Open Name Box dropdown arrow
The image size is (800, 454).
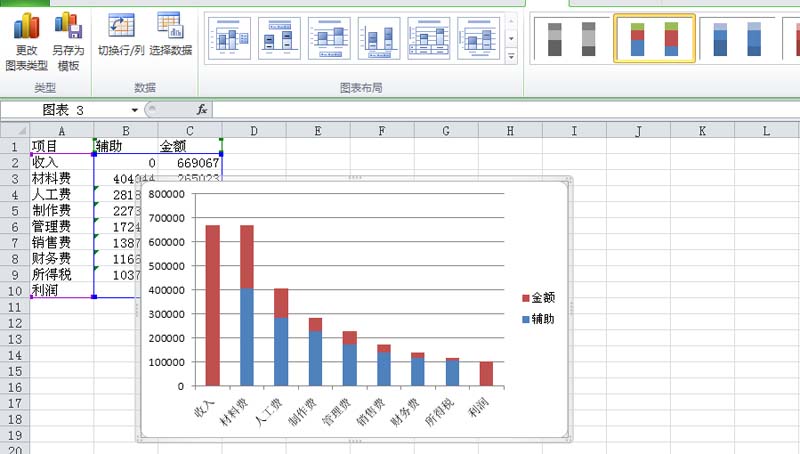(134, 110)
